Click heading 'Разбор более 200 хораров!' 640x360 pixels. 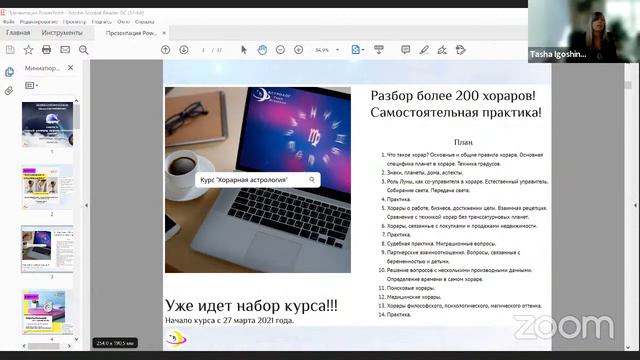pos(453,96)
